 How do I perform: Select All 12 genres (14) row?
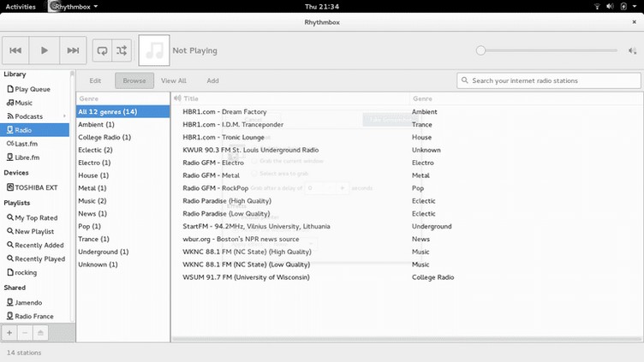pyautogui.click(x=122, y=111)
